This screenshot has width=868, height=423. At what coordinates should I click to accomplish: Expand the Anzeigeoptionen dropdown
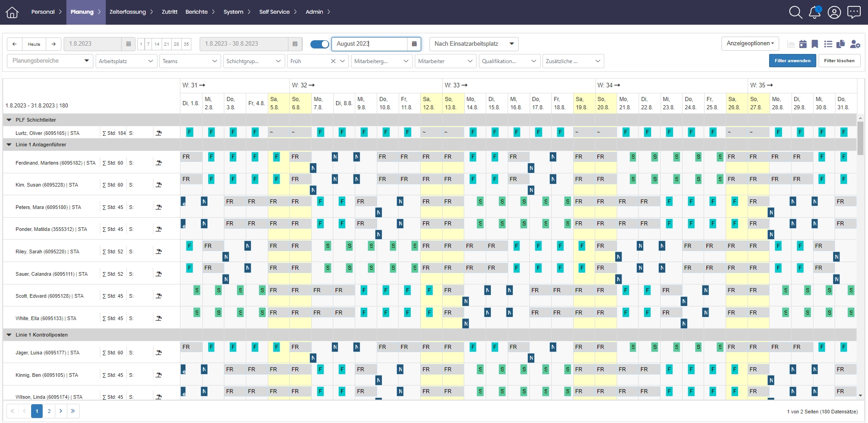click(x=750, y=43)
